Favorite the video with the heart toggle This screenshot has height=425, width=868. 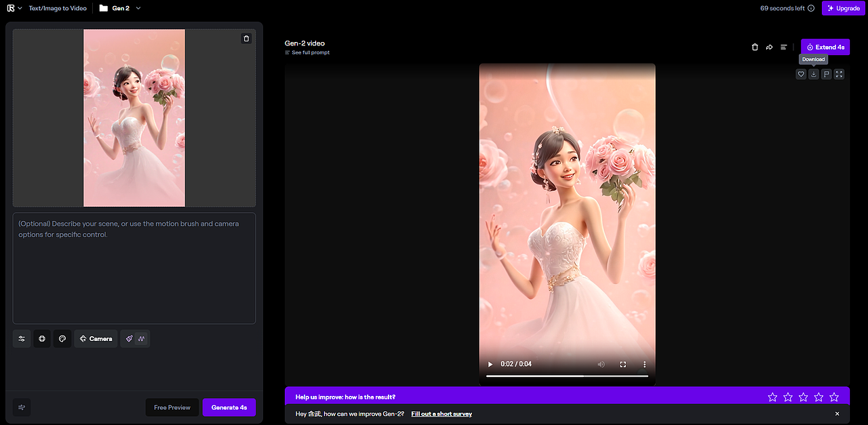click(x=801, y=74)
